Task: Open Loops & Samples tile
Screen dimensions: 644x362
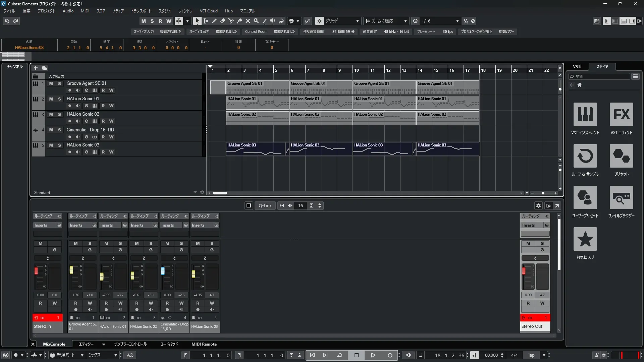Action: 585,156
